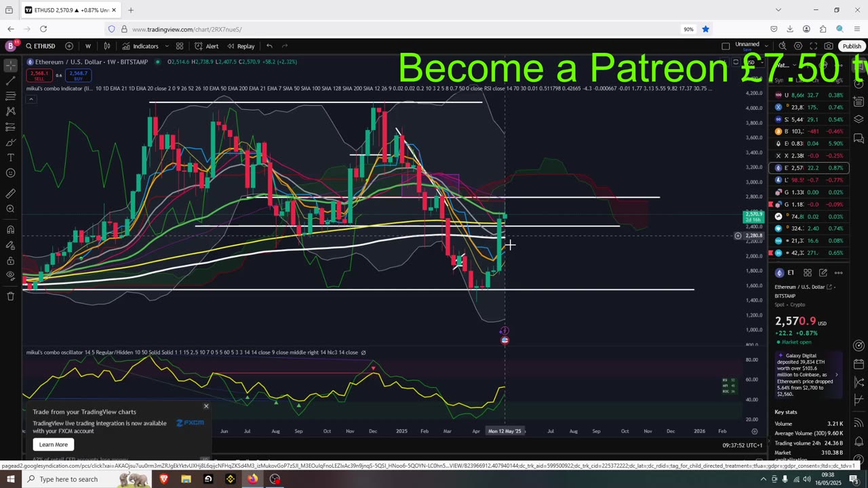This screenshot has width=868, height=488.
Task: Select the ruler measure tool
Action: click(10, 193)
